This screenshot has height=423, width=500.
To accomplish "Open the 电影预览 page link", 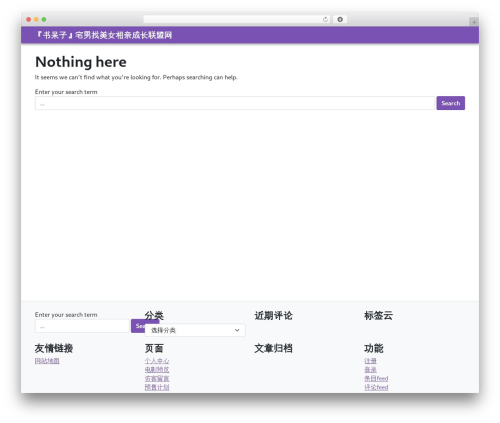I will tap(157, 369).
